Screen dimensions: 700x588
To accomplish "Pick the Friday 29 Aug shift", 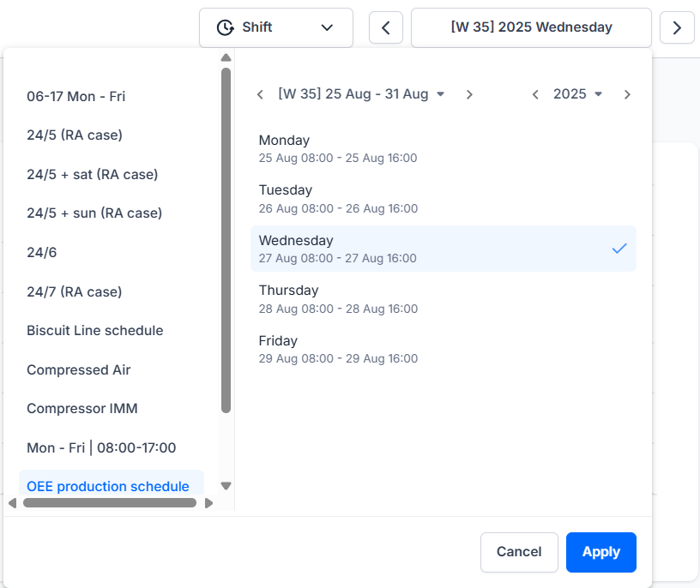I will point(443,349).
